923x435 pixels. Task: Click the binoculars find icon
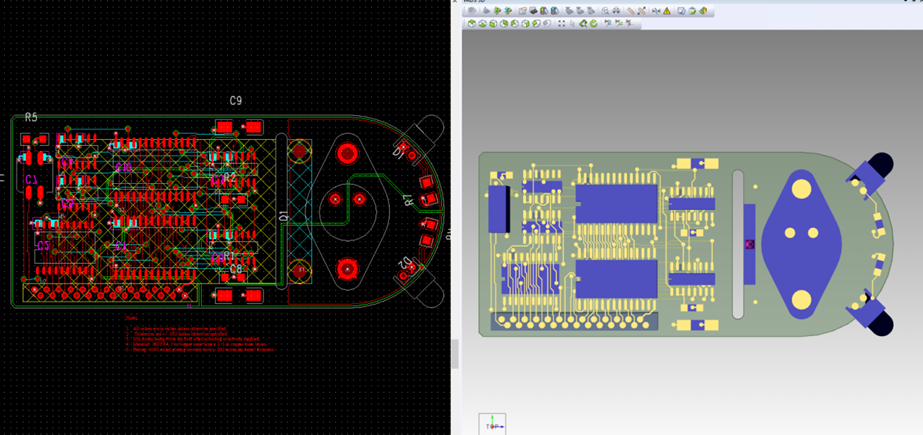pyautogui.click(x=616, y=11)
